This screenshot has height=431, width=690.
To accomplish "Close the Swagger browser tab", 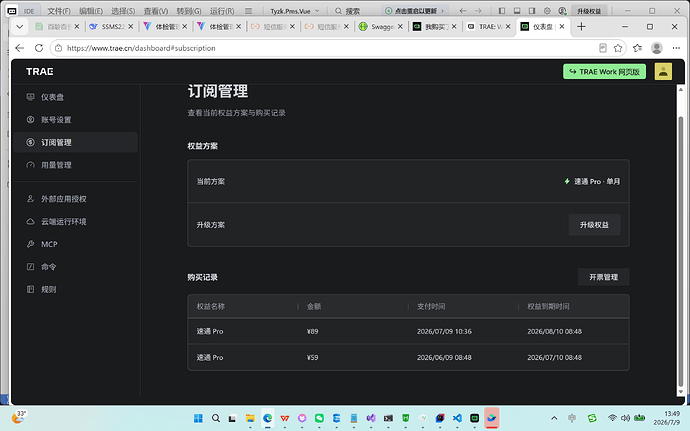I will [x=400, y=27].
